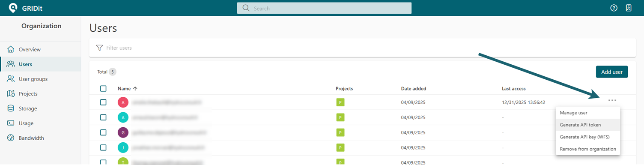Click date 04/09/2025 in teal J row
644x165 pixels.
(x=413, y=147)
